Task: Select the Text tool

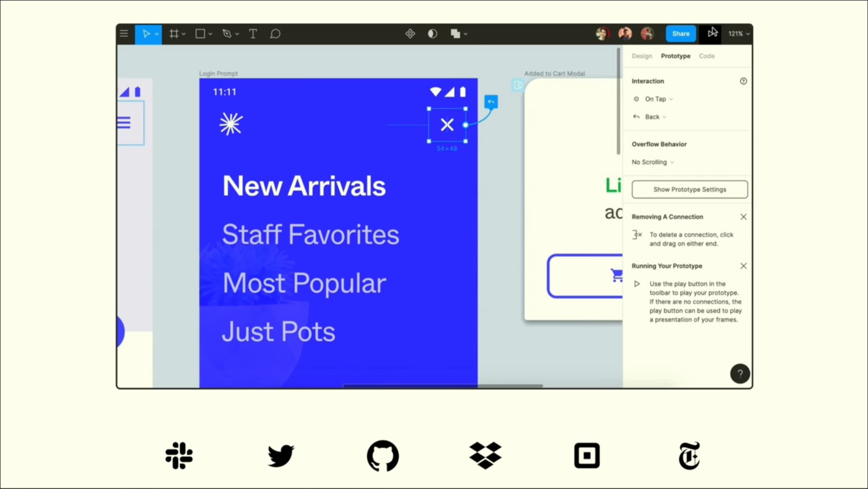Action: click(253, 33)
